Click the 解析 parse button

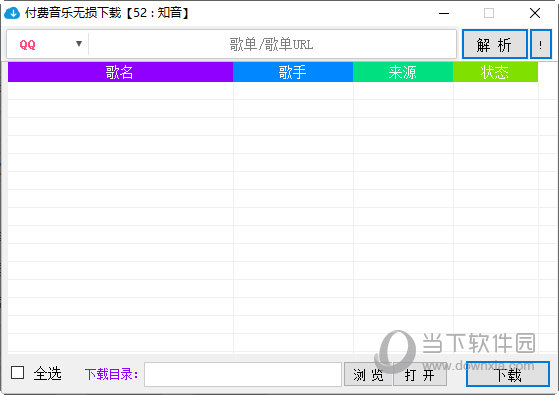pos(494,45)
